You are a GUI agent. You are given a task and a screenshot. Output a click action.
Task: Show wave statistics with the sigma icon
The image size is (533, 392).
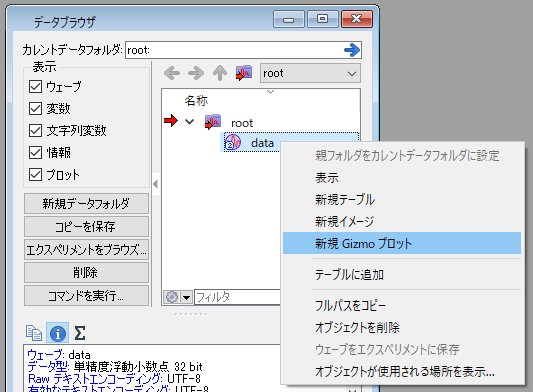point(80,333)
